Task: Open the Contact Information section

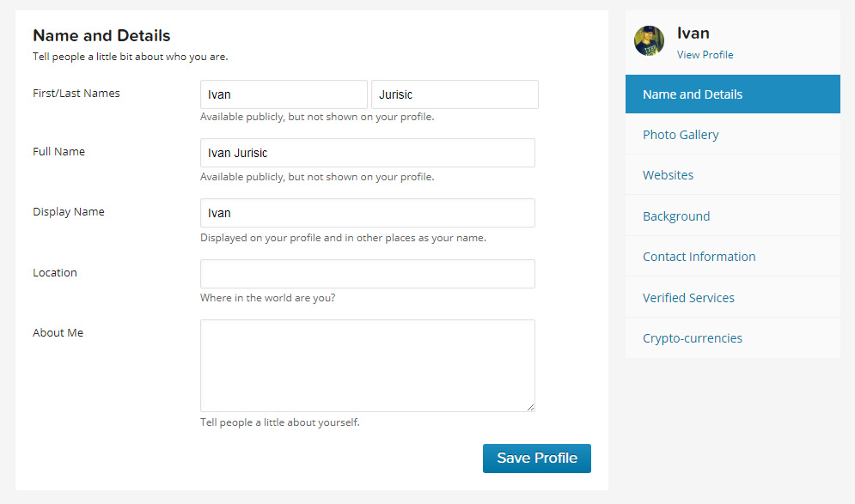Action: point(699,256)
